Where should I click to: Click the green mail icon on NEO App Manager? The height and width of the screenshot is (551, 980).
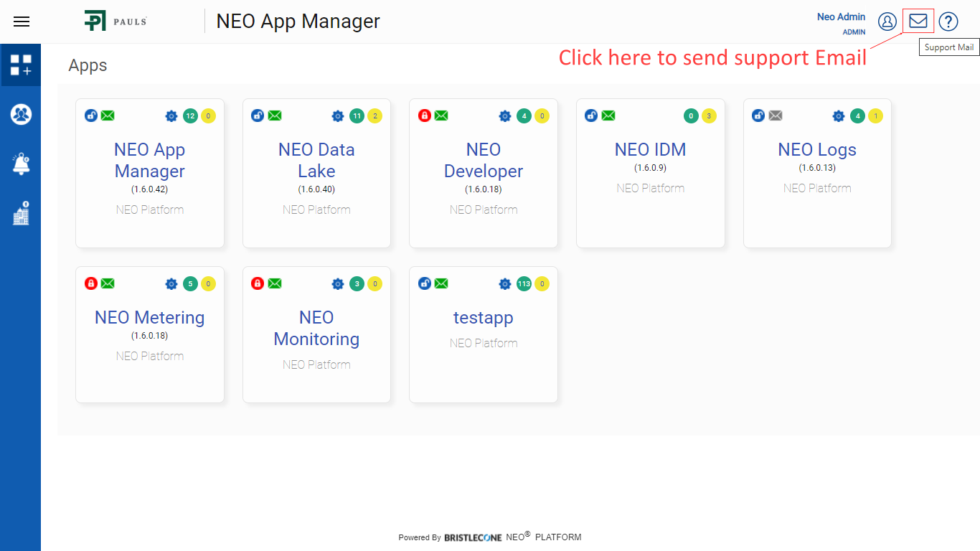point(108,116)
